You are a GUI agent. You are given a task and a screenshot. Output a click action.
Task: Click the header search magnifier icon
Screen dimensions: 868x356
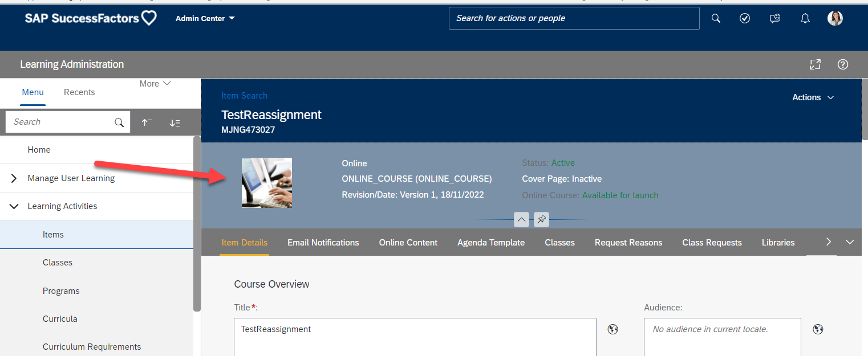pyautogui.click(x=716, y=18)
